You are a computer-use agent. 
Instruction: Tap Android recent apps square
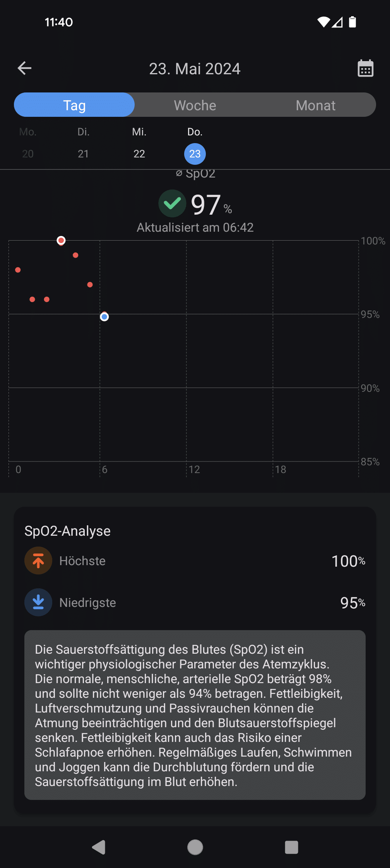pyautogui.click(x=291, y=847)
